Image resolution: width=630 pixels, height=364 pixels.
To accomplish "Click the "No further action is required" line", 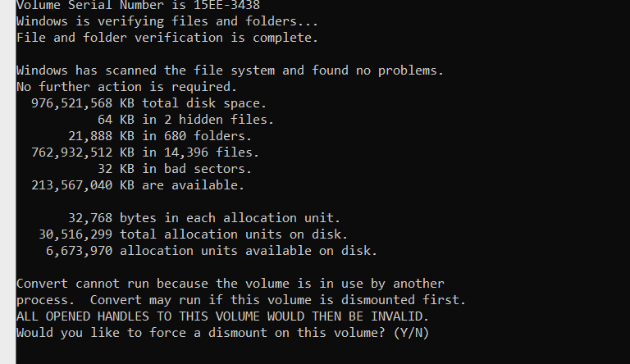I will pos(126,87).
